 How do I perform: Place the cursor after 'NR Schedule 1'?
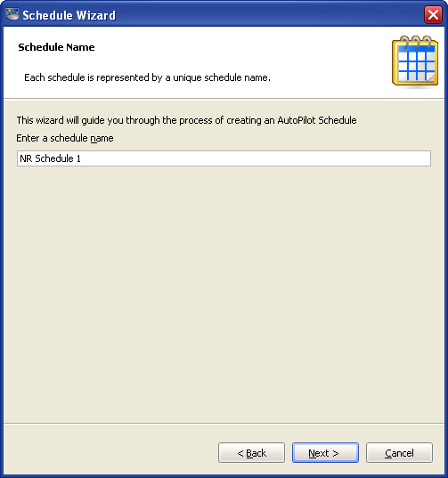click(x=83, y=158)
